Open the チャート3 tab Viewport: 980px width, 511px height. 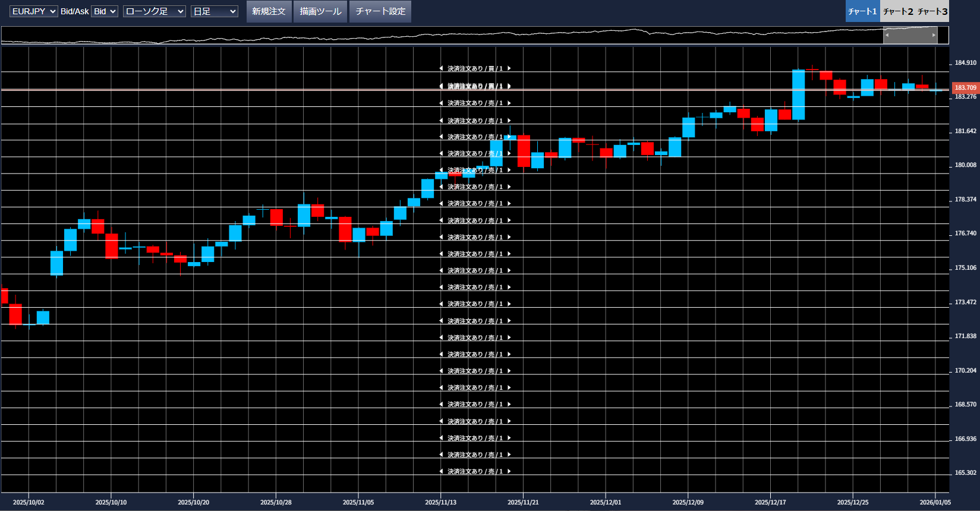pos(932,11)
